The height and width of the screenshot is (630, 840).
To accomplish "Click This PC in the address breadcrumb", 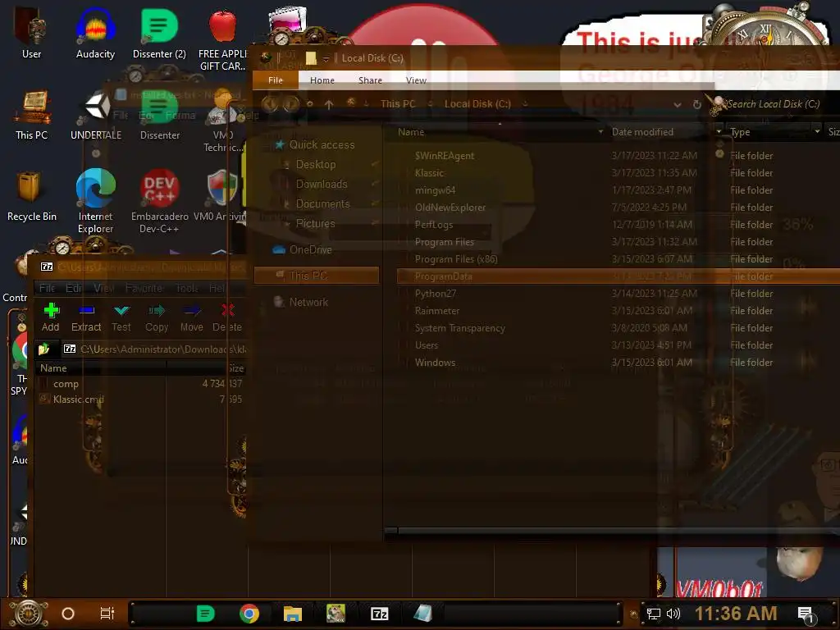I will [398, 104].
